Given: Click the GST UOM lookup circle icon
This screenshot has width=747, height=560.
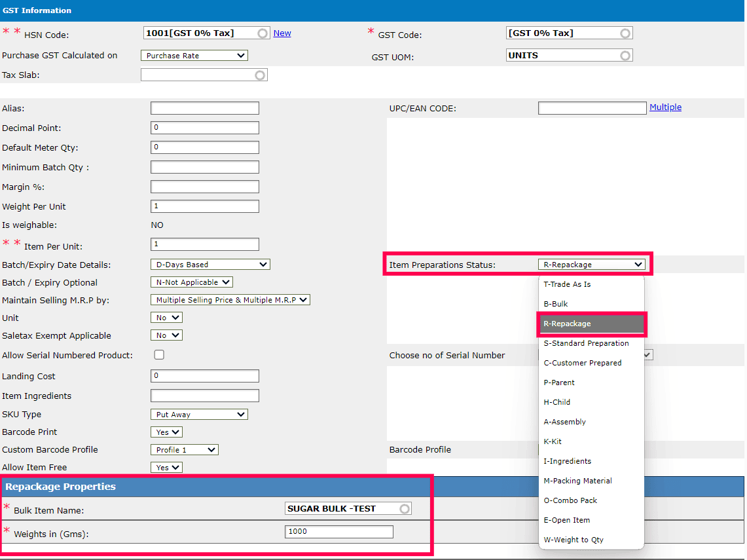Looking at the screenshot, I should tap(625, 56).
